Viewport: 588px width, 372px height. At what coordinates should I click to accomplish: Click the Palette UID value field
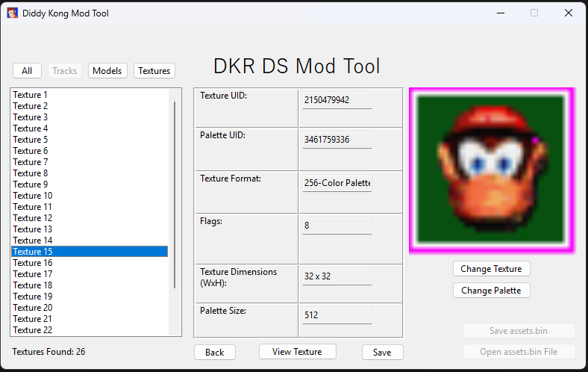(x=337, y=140)
